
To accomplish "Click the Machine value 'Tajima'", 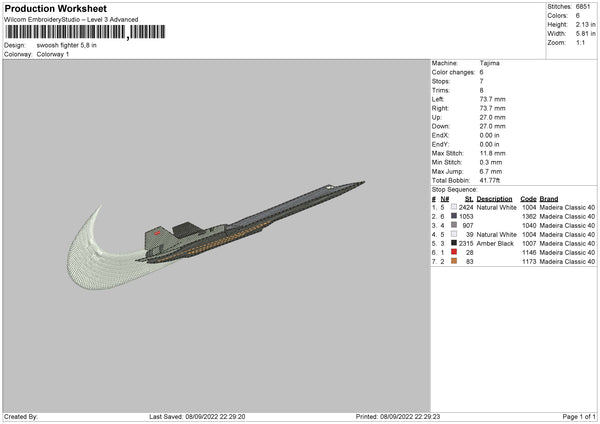I will click(x=489, y=63).
